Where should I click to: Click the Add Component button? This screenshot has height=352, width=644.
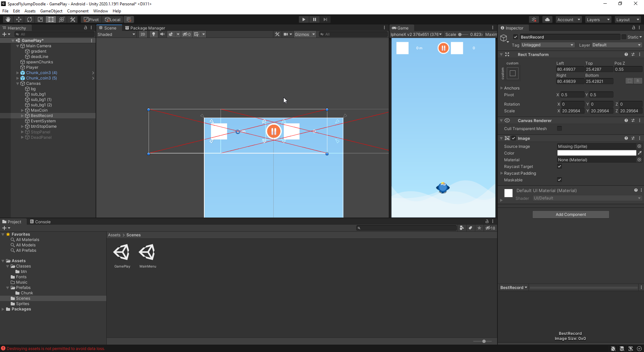pos(571,215)
